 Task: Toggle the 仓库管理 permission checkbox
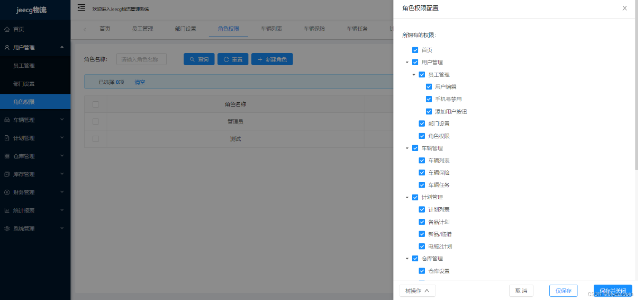415,259
